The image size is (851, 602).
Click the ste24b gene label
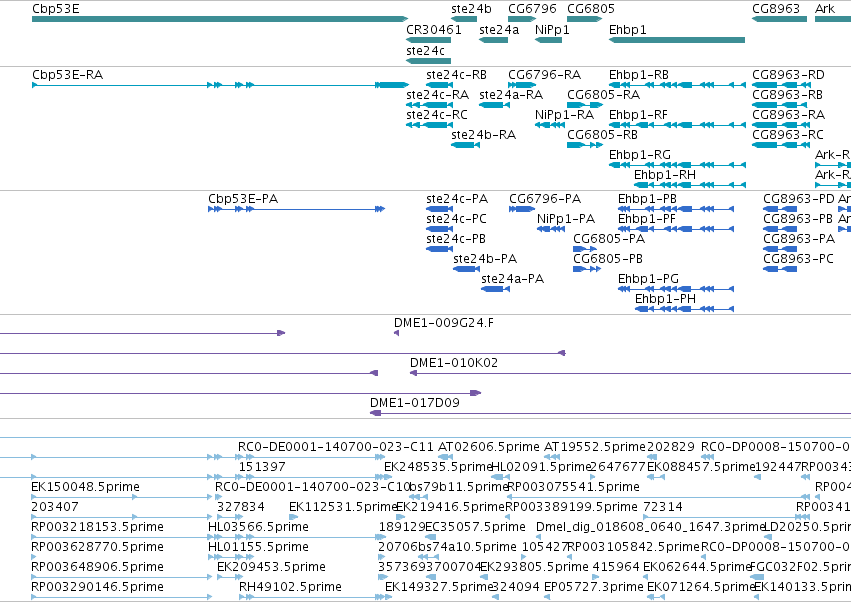pos(471,9)
